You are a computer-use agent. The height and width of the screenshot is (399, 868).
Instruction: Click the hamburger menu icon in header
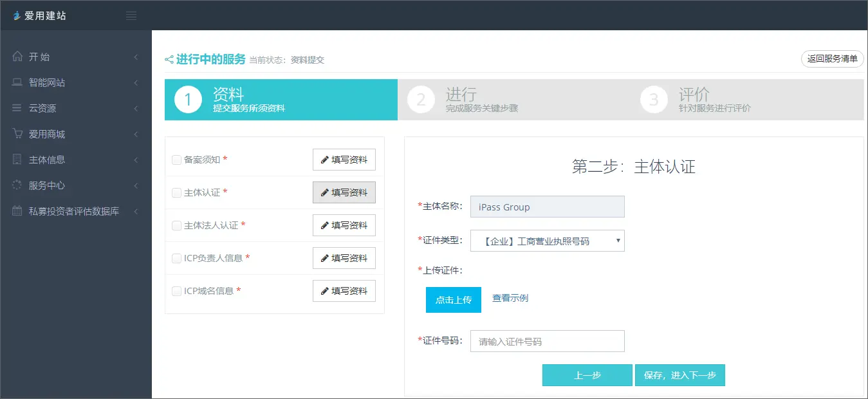[x=131, y=15]
